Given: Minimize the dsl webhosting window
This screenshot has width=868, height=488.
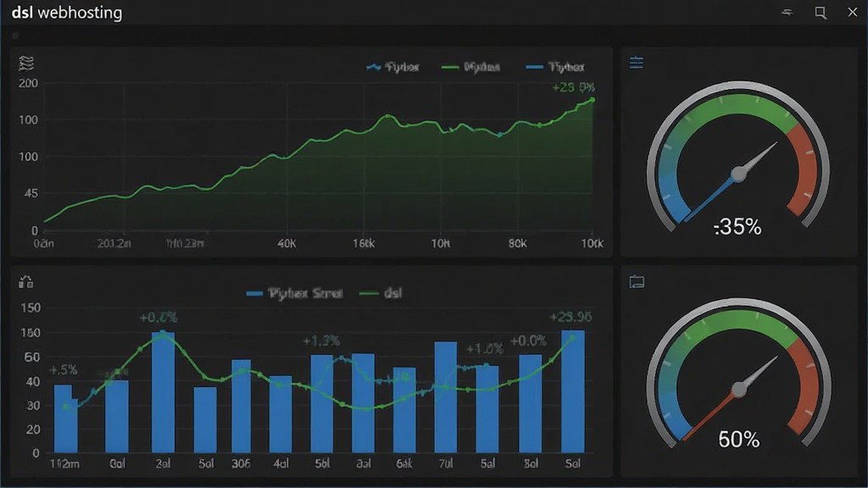Looking at the screenshot, I should click(x=787, y=12).
